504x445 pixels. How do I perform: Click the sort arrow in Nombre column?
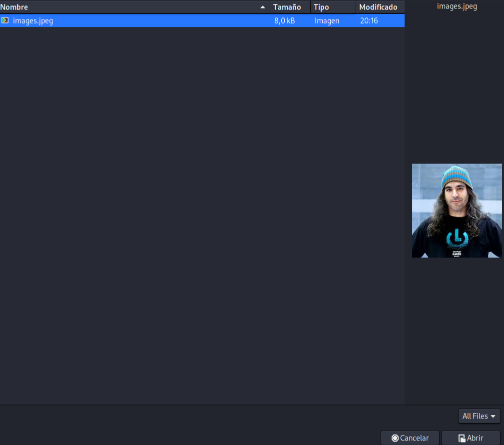click(x=263, y=7)
